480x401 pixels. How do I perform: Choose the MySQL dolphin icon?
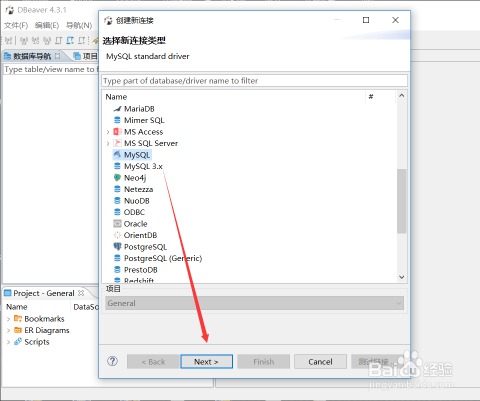coord(117,155)
